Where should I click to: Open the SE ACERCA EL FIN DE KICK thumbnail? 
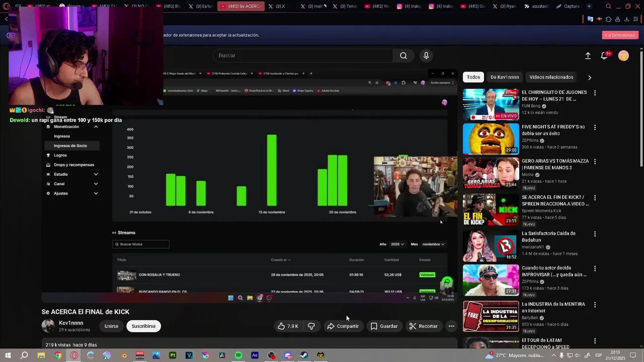[x=491, y=209]
